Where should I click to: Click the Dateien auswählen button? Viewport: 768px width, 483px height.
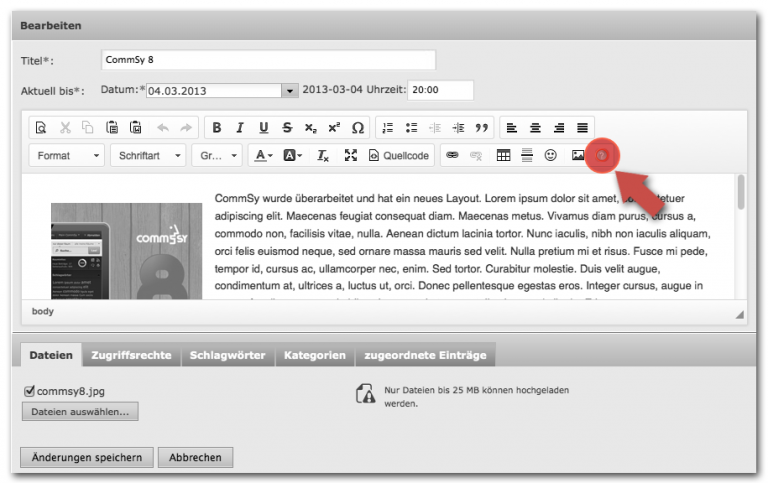coord(80,411)
